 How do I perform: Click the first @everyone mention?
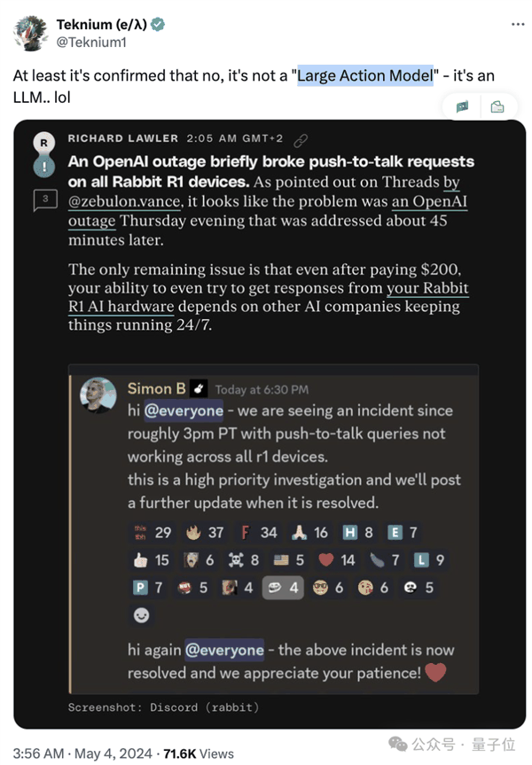(x=184, y=410)
